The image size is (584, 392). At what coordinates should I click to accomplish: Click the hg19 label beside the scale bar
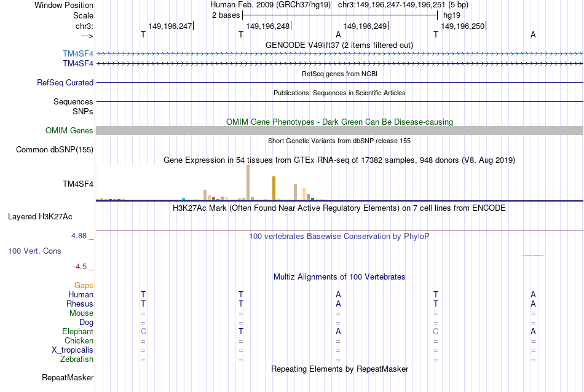(452, 15)
